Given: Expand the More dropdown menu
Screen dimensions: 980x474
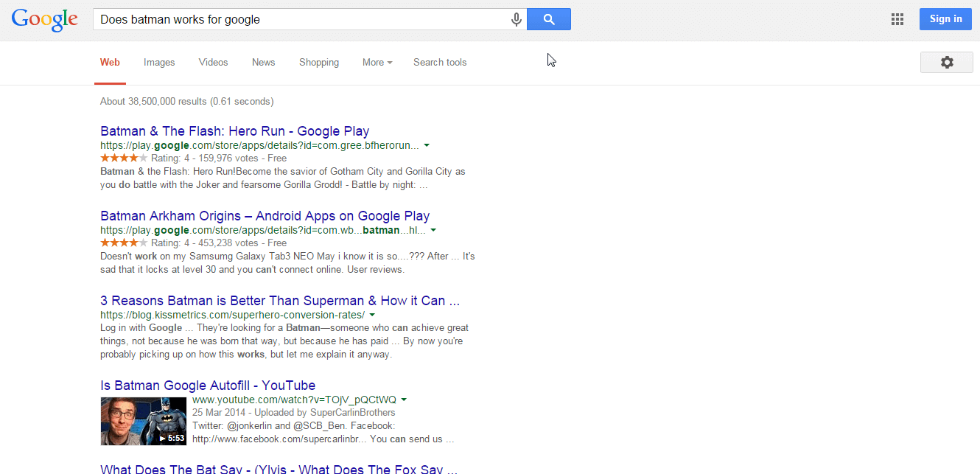Looking at the screenshot, I should (377, 63).
